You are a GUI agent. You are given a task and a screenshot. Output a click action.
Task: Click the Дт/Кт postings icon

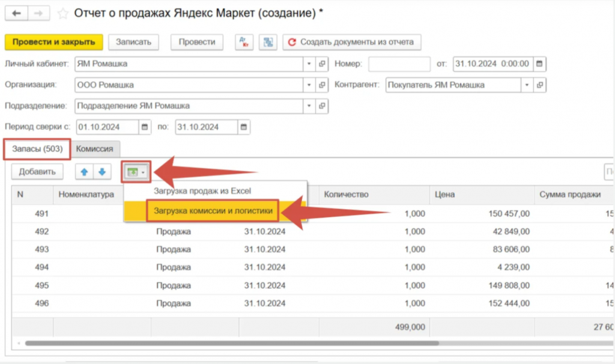244,42
